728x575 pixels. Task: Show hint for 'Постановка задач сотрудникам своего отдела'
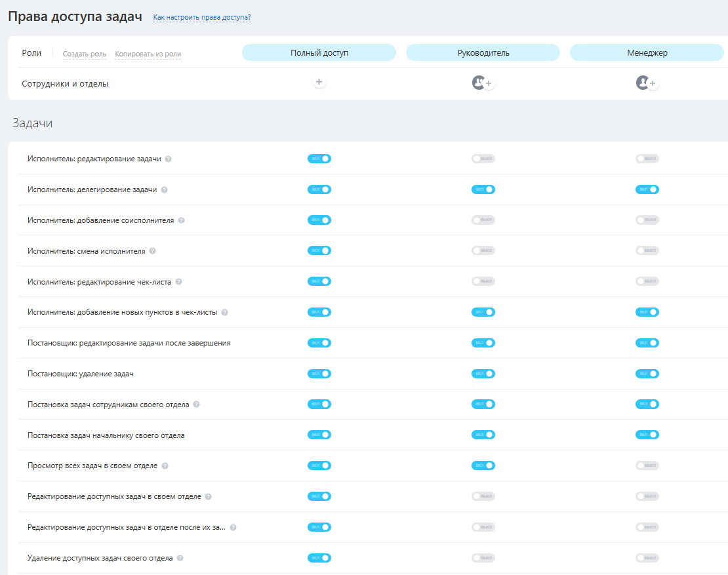[196, 405]
